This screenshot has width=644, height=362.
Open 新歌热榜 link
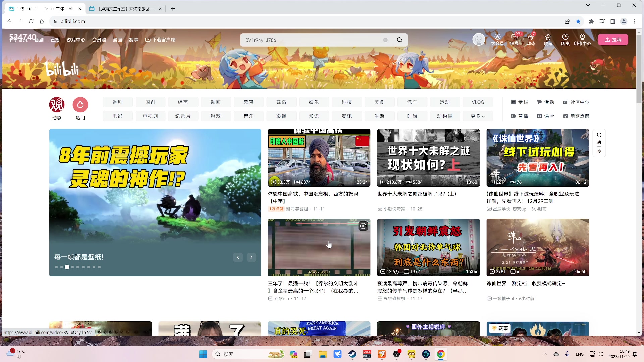pyautogui.click(x=576, y=116)
